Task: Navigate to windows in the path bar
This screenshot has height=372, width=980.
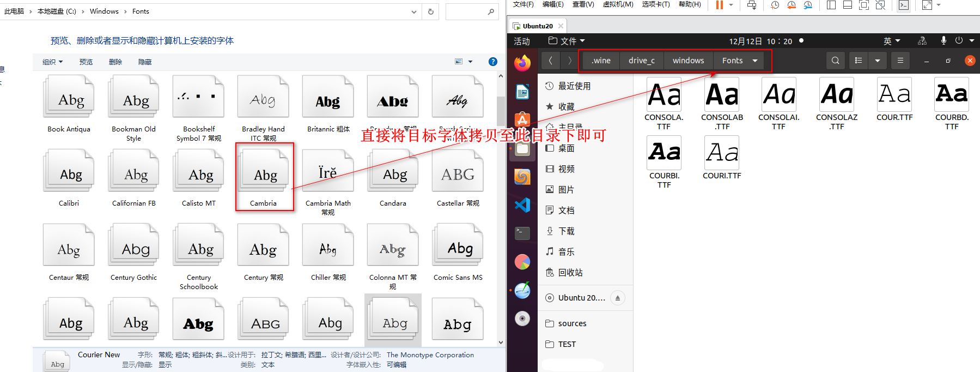Action: [x=689, y=61]
